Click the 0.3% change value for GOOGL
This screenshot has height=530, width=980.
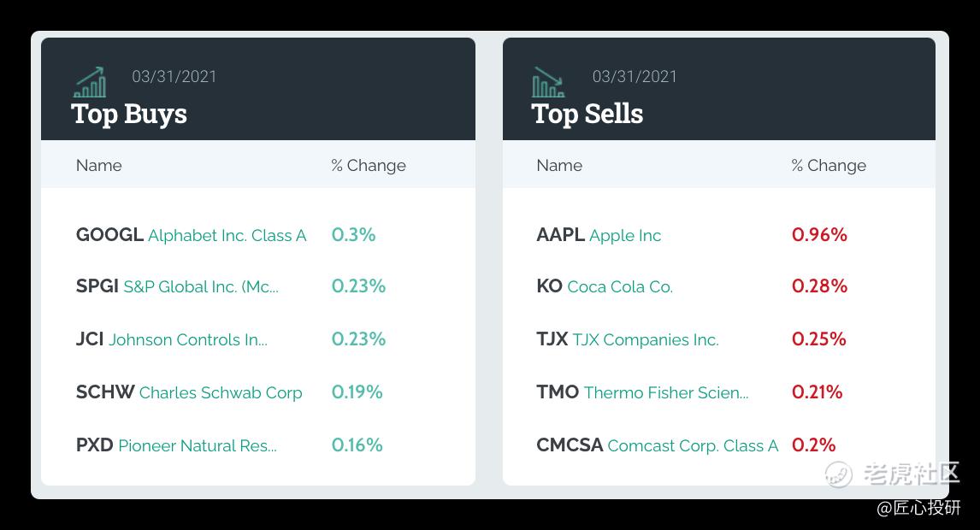point(354,235)
